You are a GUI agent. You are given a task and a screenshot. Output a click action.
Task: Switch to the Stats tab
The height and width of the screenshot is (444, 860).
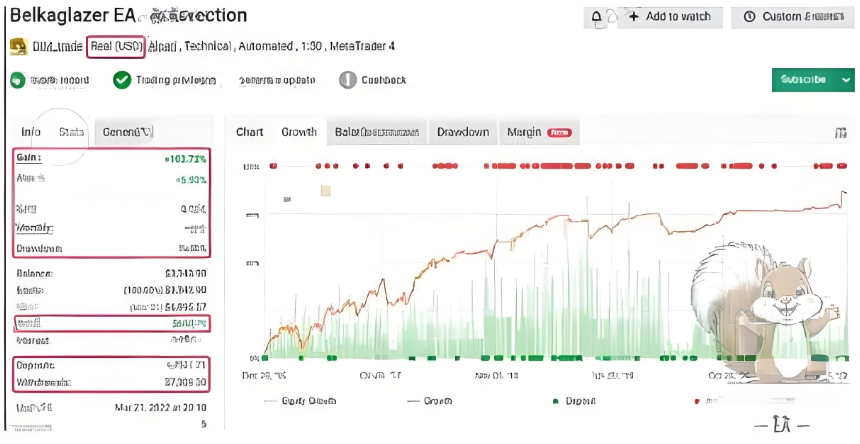(71, 132)
